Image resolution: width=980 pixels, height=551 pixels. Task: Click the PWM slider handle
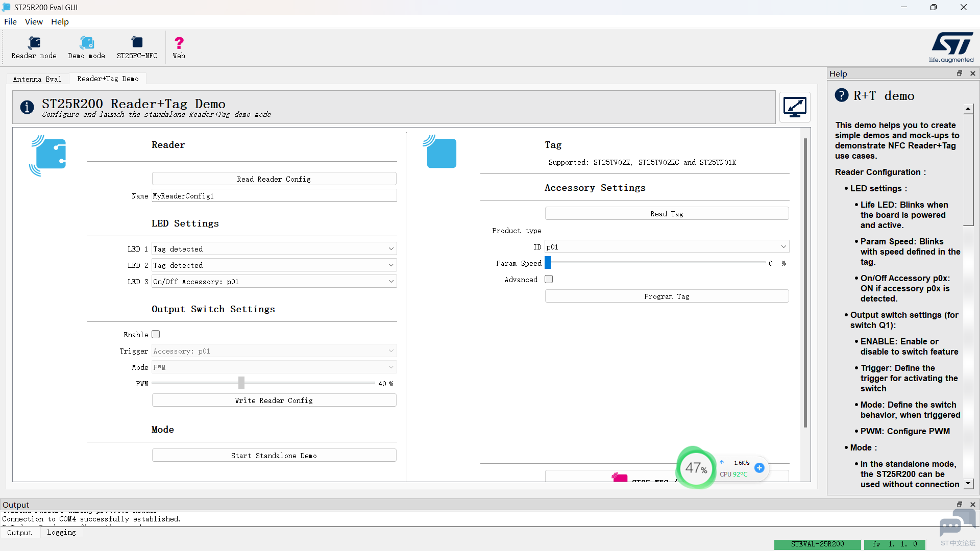click(x=241, y=383)
